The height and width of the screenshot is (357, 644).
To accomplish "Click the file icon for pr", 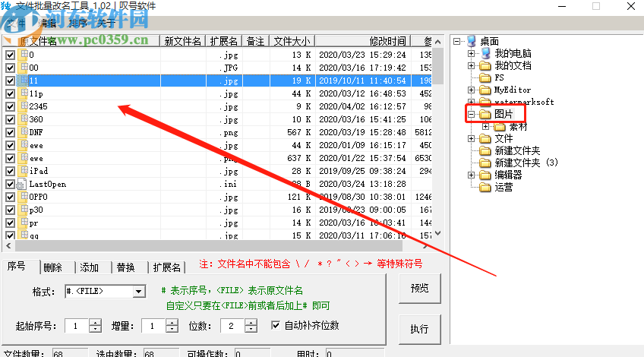I will 24,223.
